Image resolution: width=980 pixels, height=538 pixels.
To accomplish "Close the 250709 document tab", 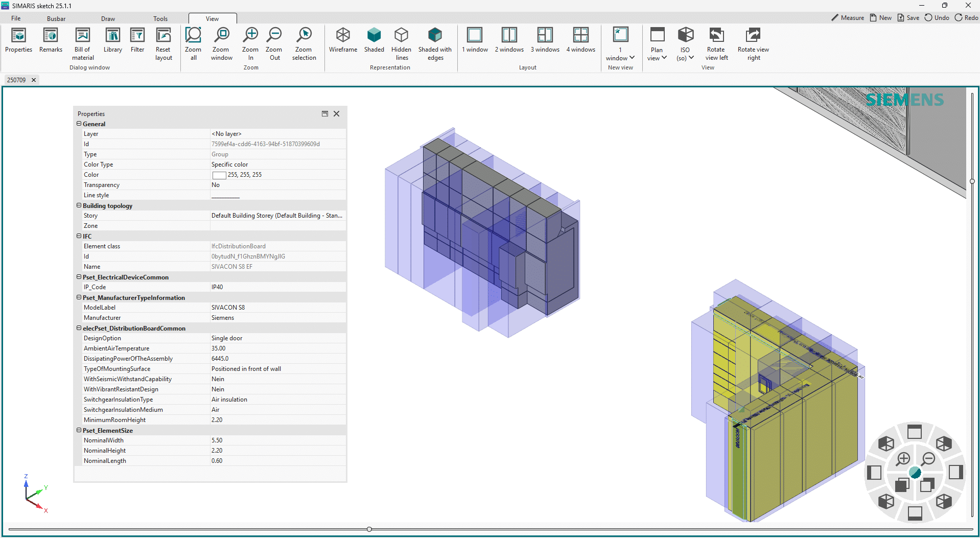I will tap(34, 80).
